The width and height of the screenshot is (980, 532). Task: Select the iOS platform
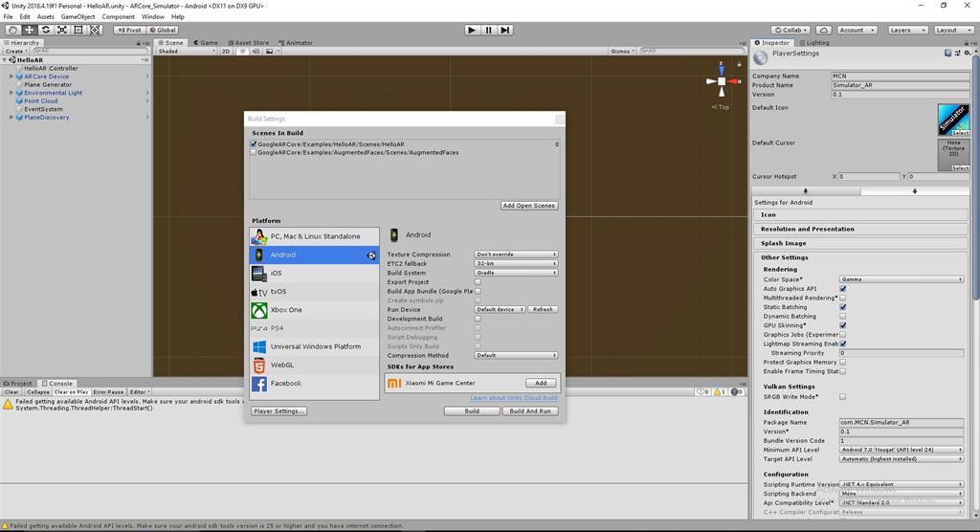314,274
